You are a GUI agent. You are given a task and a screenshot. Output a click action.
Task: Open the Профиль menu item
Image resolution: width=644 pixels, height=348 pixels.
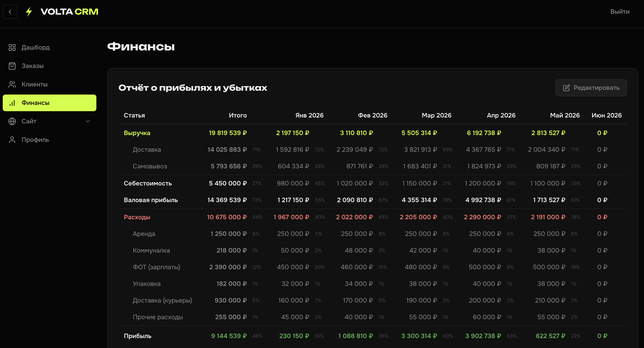(50, 140)
